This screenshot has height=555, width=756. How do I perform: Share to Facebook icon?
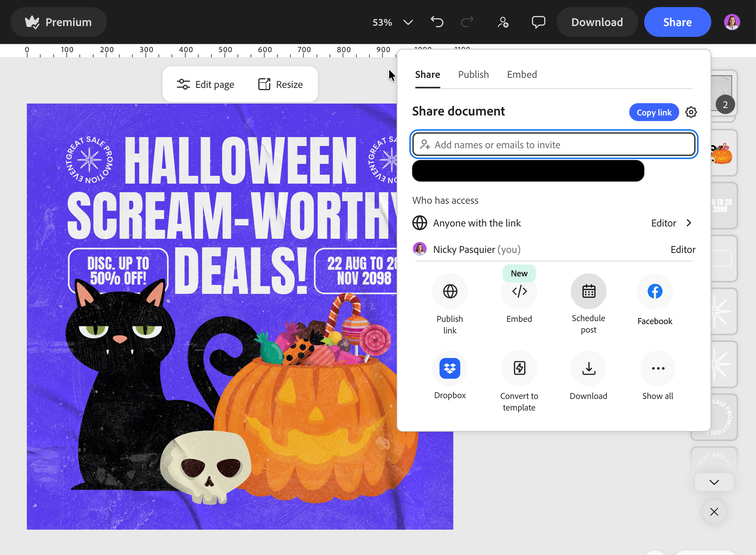coord(655,291)
